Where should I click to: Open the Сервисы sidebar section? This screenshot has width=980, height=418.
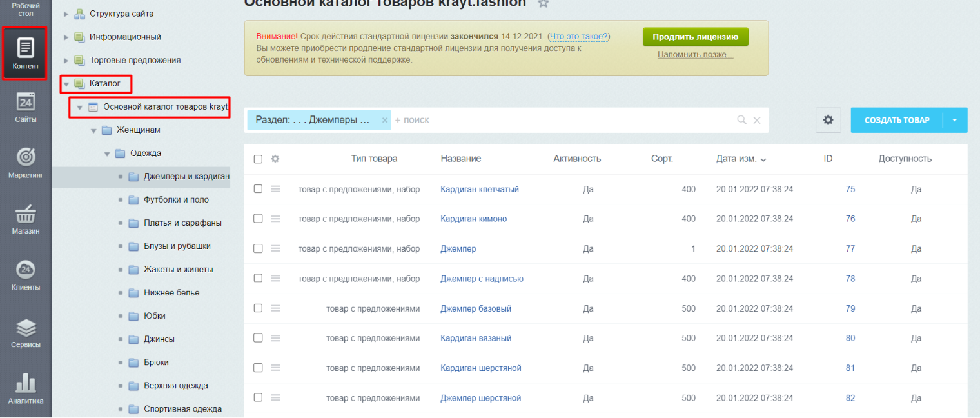pos(26,332)
